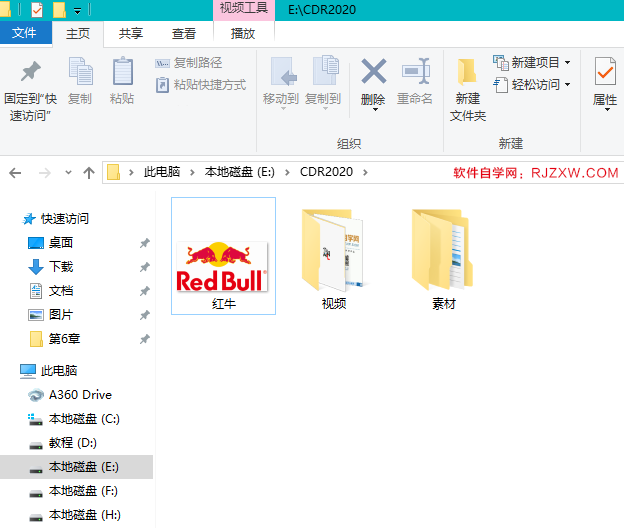Open Pictures (图片) in sidebar
The image size is (624, 528).
(51, 315)
